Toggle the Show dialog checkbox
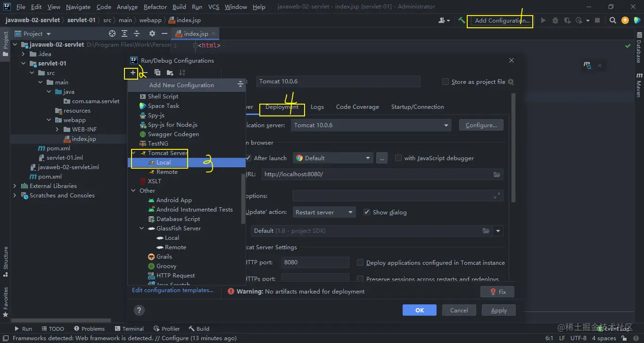The width and height of the screenshot is (644, 343). pyautogui.click(x=367, y=212)
